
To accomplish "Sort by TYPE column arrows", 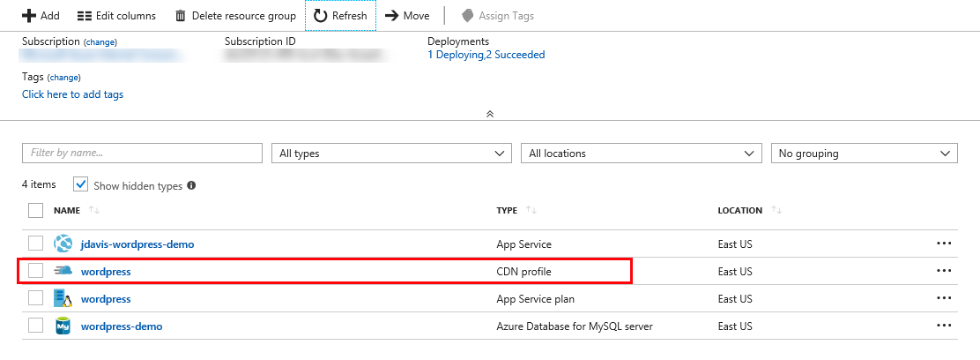I will point(531,210).
